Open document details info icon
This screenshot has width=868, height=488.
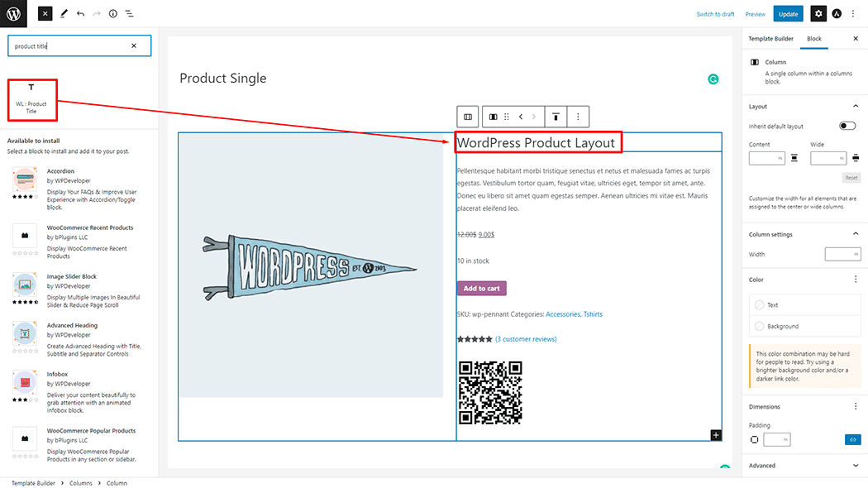click(x=113, y=14)
